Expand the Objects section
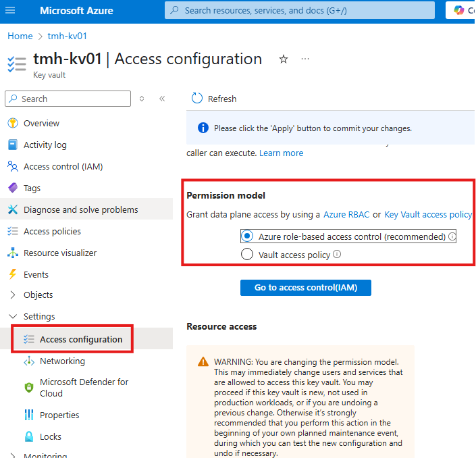 (13, 295)
